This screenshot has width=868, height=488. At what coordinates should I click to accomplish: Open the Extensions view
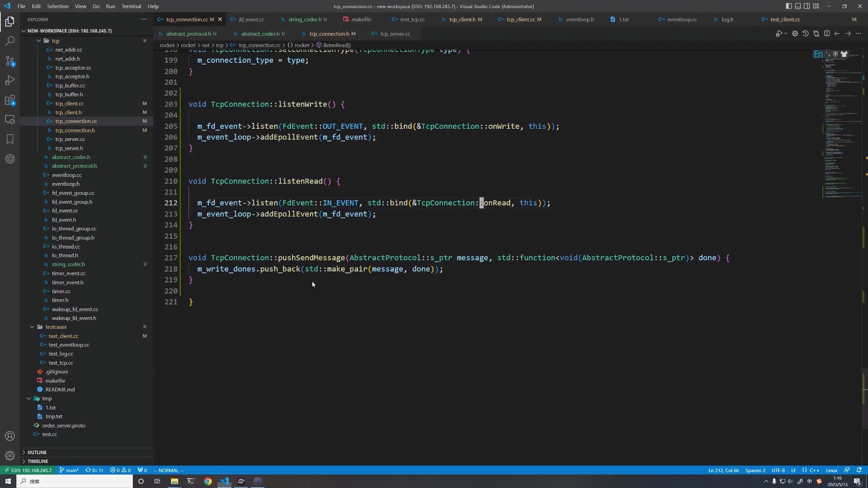tap(10, 100)
